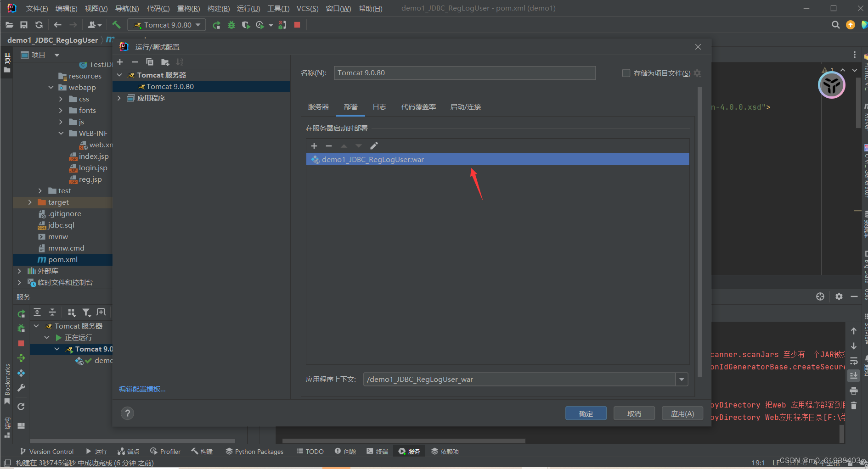
Task: Click the filter icon in Services toolbar
Action: pos(86,313)
